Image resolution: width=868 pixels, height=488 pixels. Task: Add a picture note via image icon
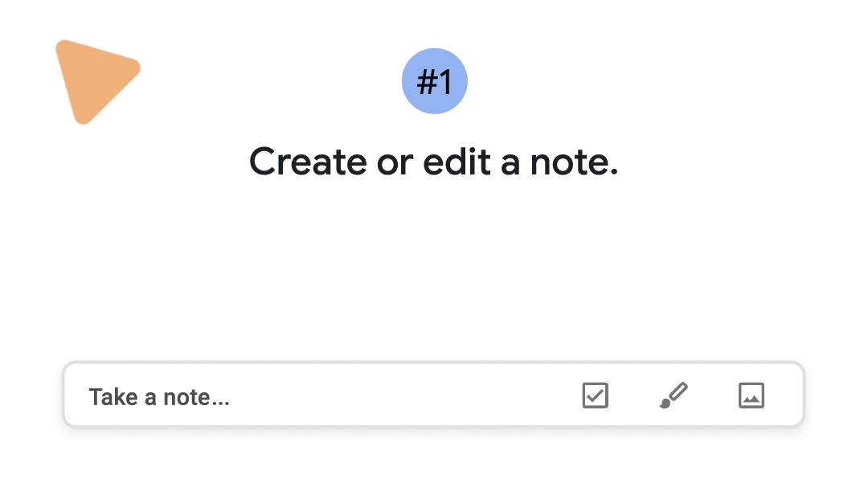pyautogui.click(x=751, y=396)
